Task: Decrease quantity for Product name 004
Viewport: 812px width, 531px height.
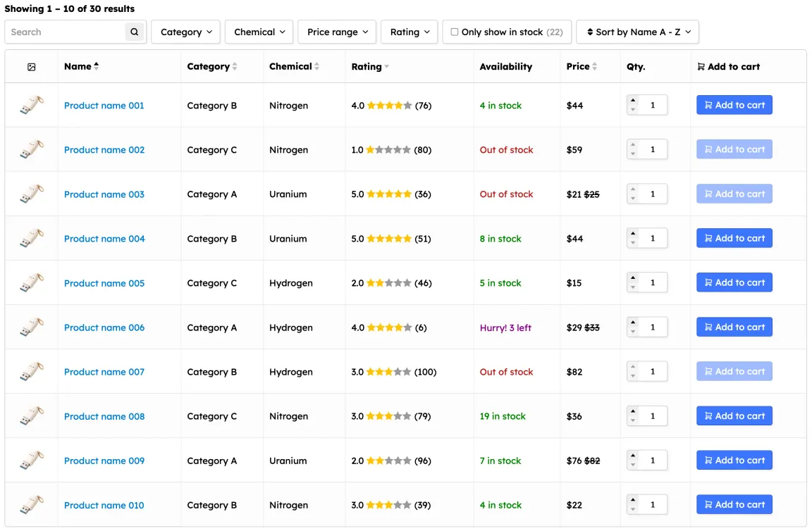Action: (633, 243)
